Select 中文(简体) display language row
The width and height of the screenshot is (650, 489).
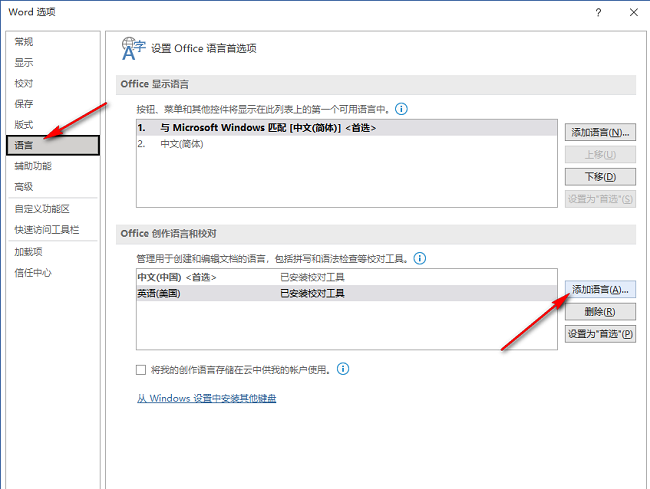coord(347,144)
